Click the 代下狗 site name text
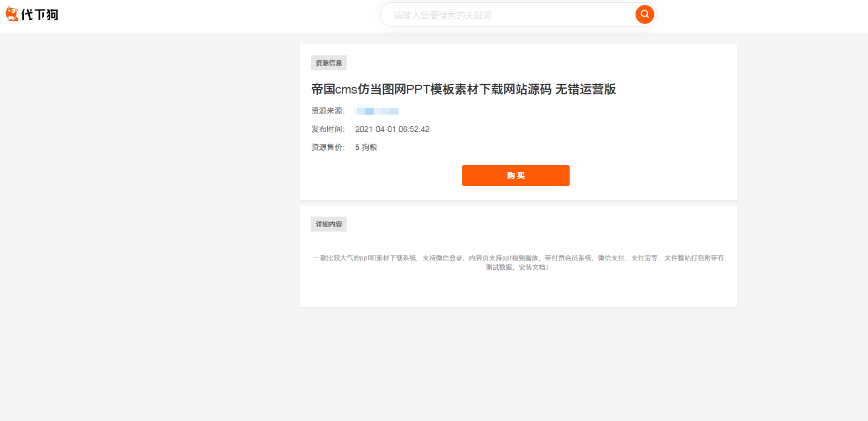This screenshot has height=421, width=868. (40, 15)
